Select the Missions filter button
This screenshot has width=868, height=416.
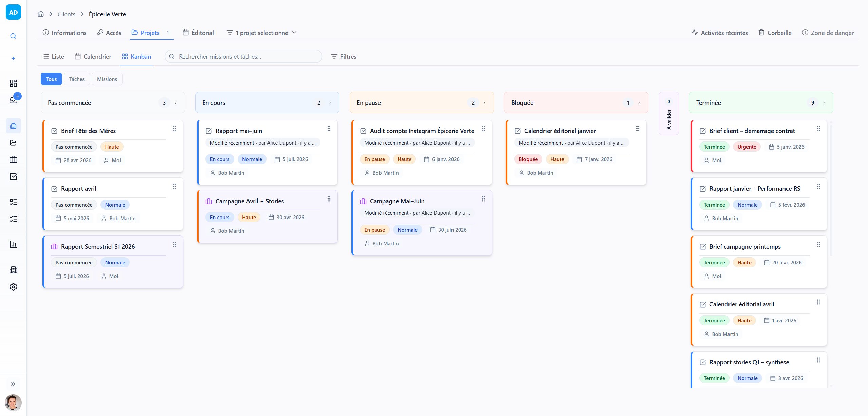pyautogui.click(x=107, y=79)
